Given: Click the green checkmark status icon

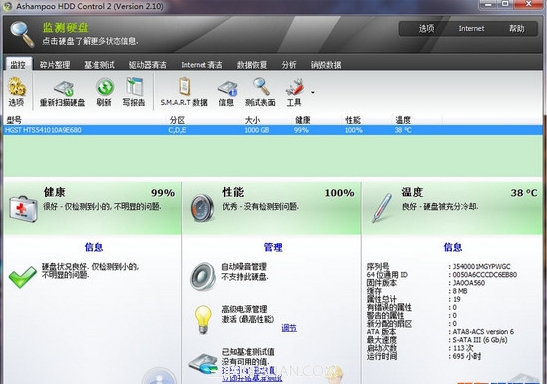Looking at the screenshot, I should click(22, 277).
